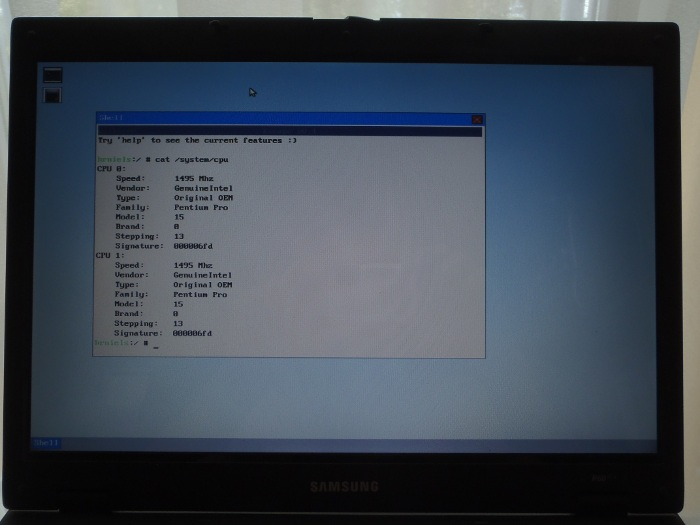Click the dark header bar inside the Shell window
700x525 pixels.
point(290,131)
